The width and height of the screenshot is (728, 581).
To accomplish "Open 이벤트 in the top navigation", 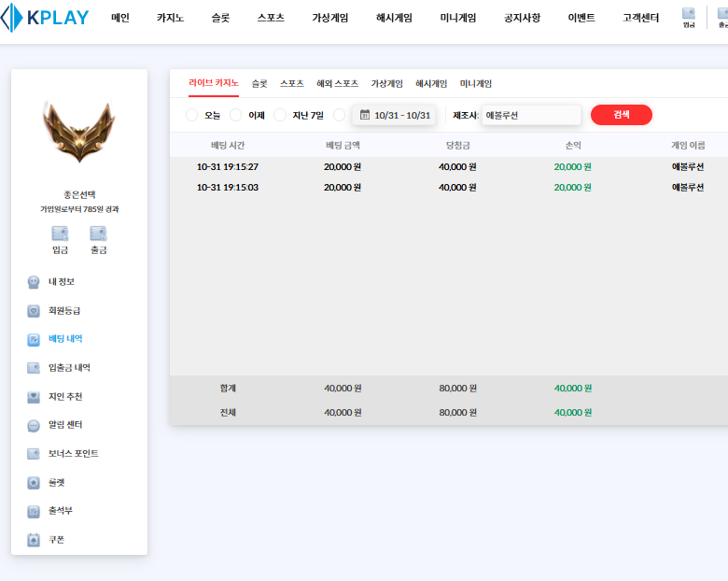I will click(x=581, y=18).
